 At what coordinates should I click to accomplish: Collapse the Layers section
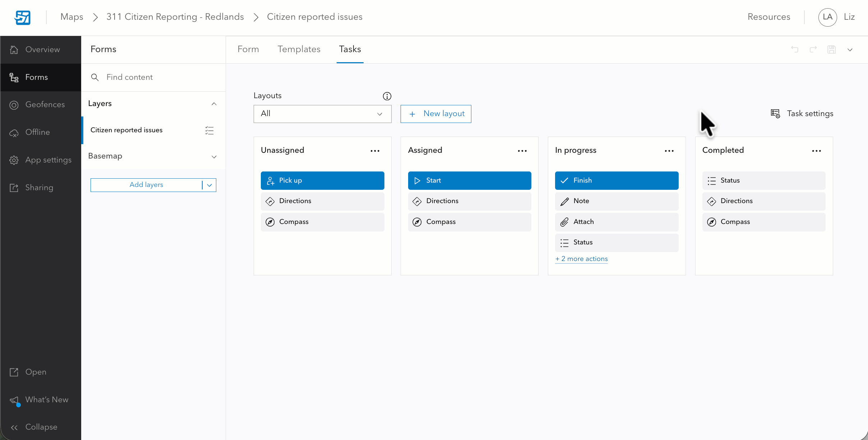(x=214, y=104)
